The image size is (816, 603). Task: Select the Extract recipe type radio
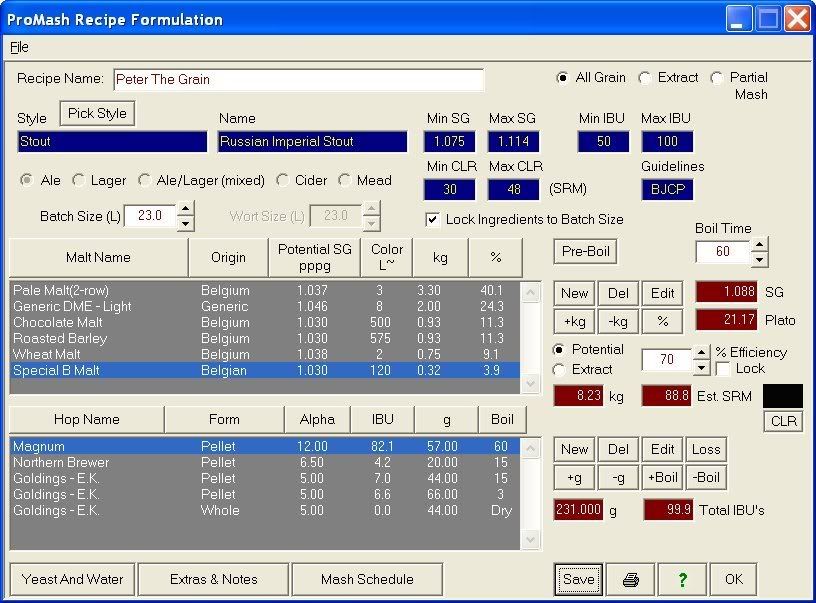click(645, 78)
